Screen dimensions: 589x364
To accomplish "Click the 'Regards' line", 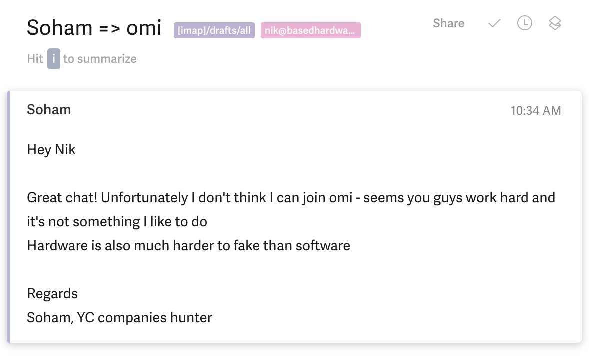I will tap(52, 294).
